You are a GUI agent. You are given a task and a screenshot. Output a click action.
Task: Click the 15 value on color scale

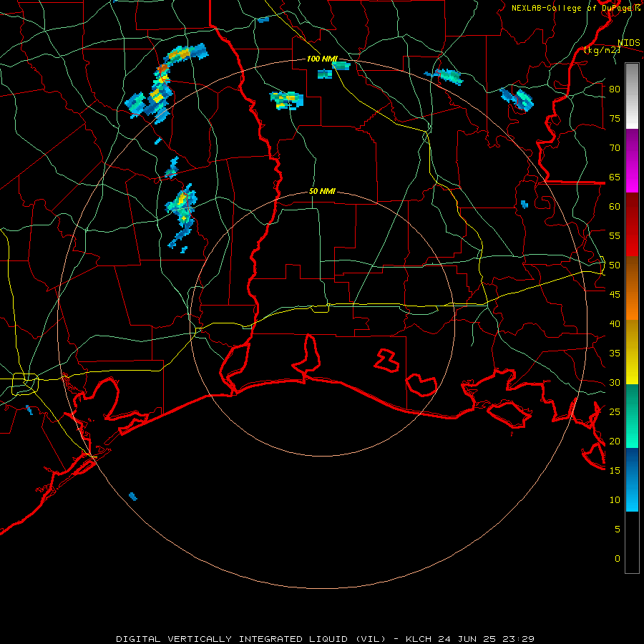tap(615, 471)
